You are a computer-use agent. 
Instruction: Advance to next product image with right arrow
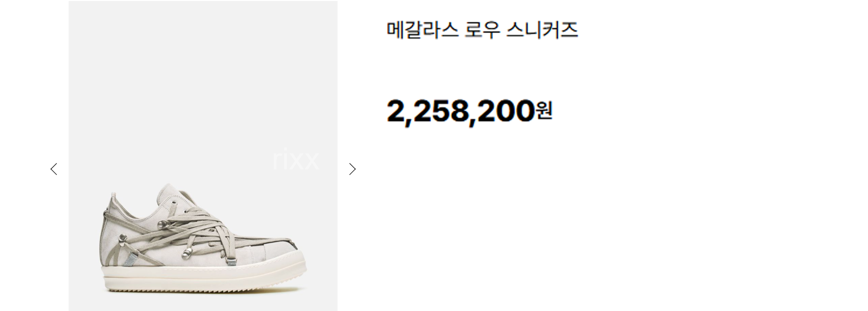pos(352,169)
